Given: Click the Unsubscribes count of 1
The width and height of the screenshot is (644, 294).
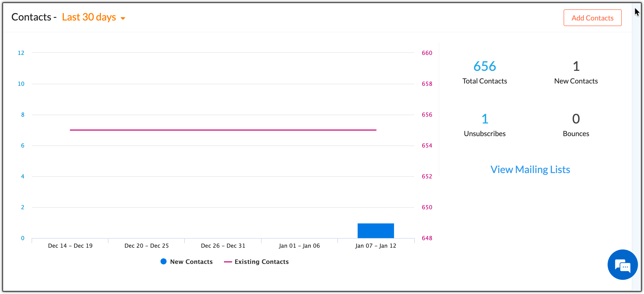Looking at the screenshot, I should tap(485, 119).
